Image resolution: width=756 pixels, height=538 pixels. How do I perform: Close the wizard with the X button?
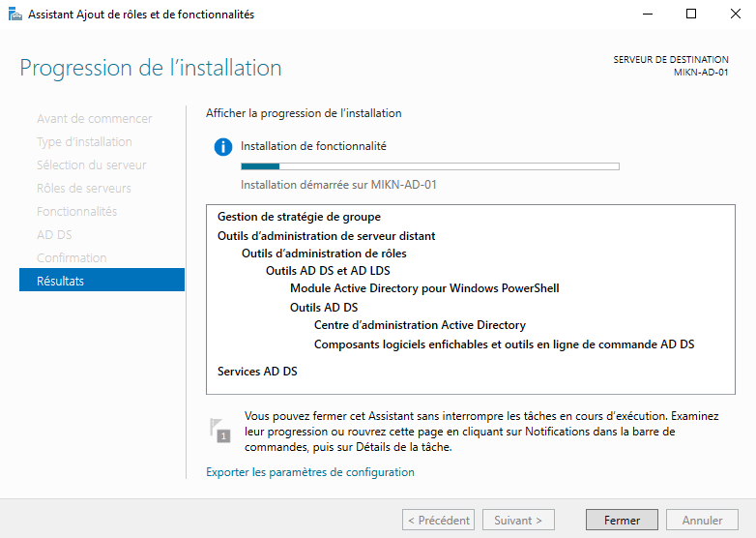(736, 14)
